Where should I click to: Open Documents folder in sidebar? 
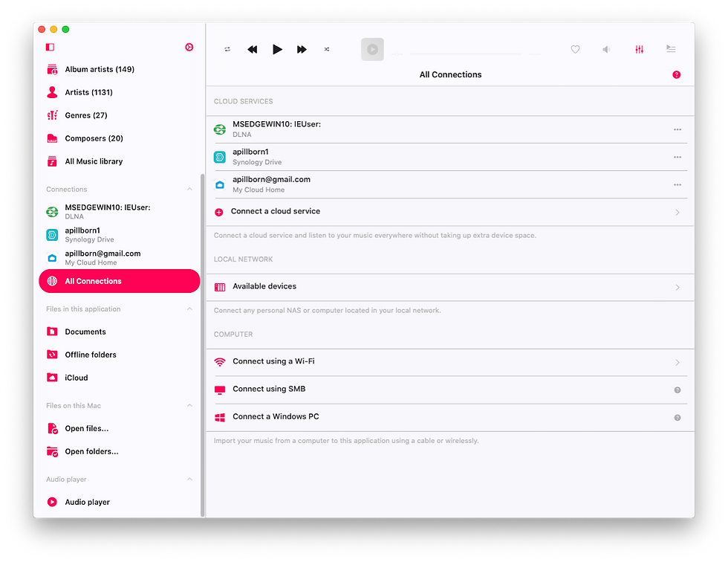click(x=120, y=332)
